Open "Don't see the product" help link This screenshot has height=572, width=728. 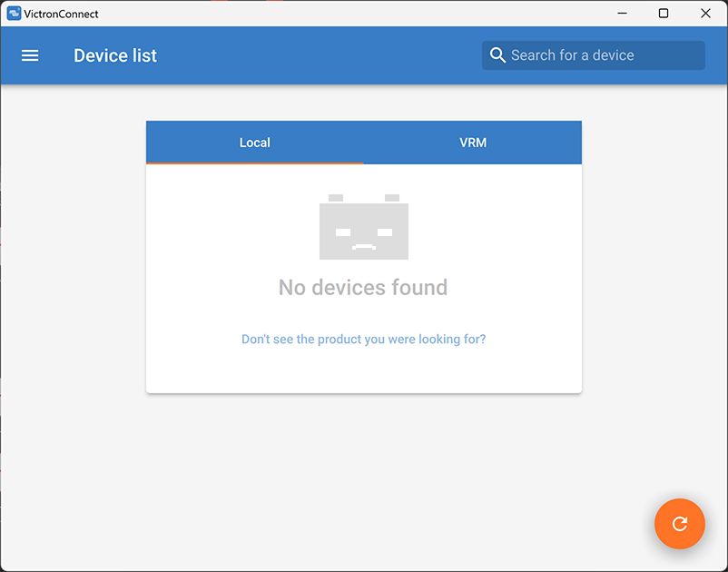tap(363, 340)
